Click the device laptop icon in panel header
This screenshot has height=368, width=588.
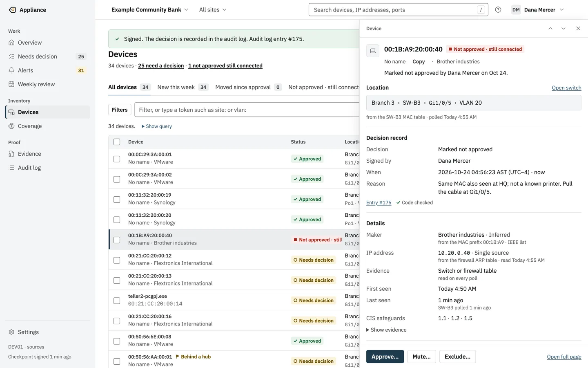click(x=373, y=51)
